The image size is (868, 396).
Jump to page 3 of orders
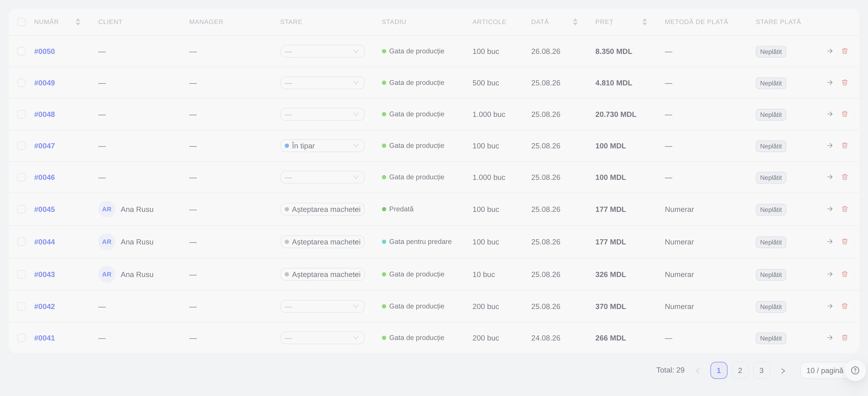[x=761, y=370]
